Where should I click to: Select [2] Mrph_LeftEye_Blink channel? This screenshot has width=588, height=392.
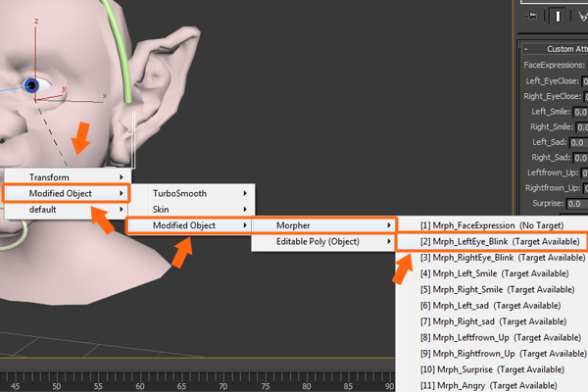[x=492, y=242]
